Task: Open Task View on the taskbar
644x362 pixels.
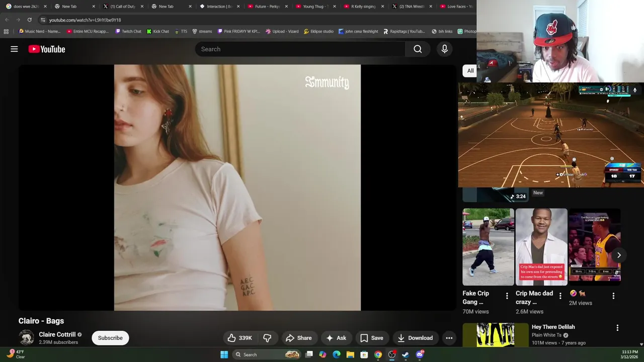Action: (309, 354)
